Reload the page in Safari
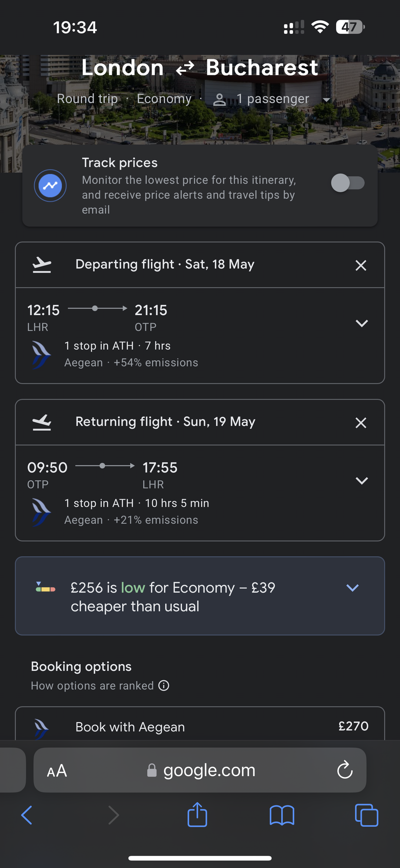 tap(345, 770)
